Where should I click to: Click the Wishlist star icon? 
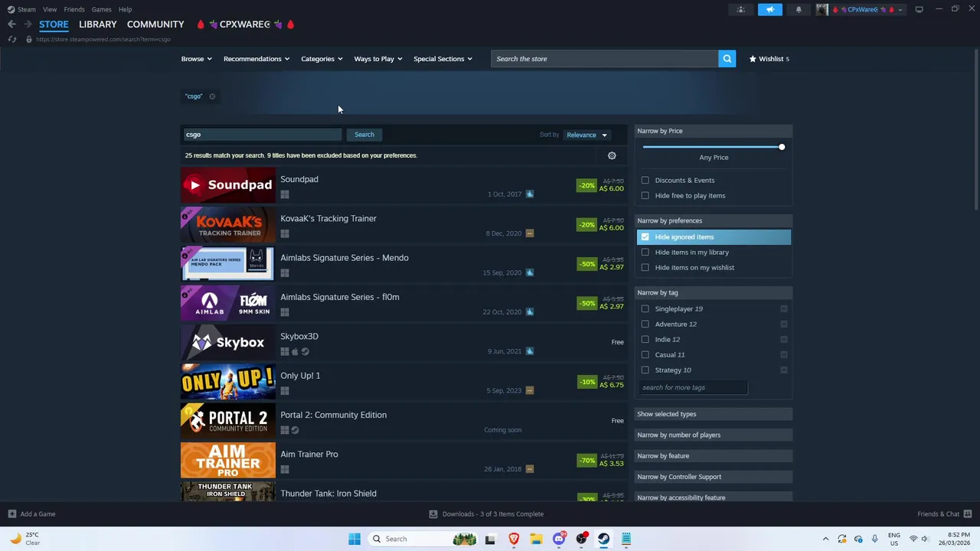click(753, 59)
